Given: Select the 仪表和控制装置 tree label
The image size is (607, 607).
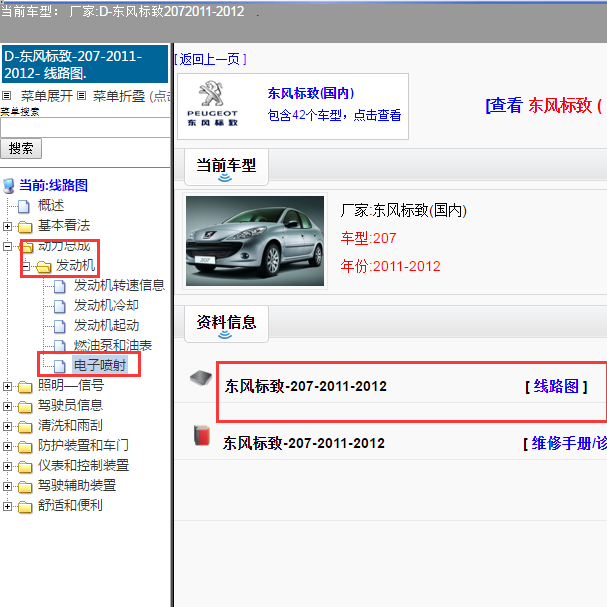Looking at the screenshot, I should click(83, 466).
